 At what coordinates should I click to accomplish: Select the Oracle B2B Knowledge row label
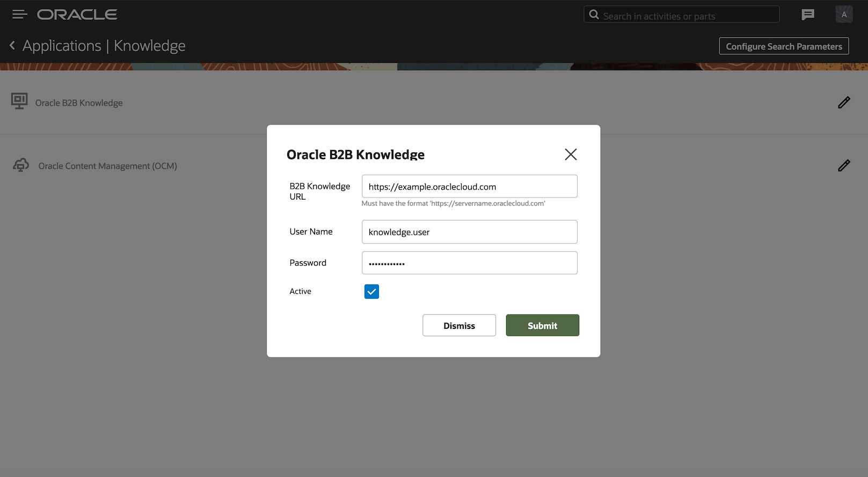click(79, 103)
